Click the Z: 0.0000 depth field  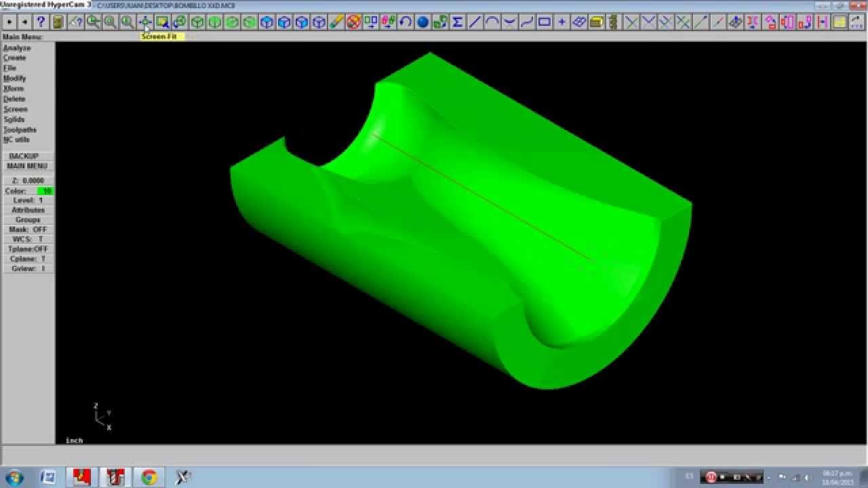pos(28,181)
